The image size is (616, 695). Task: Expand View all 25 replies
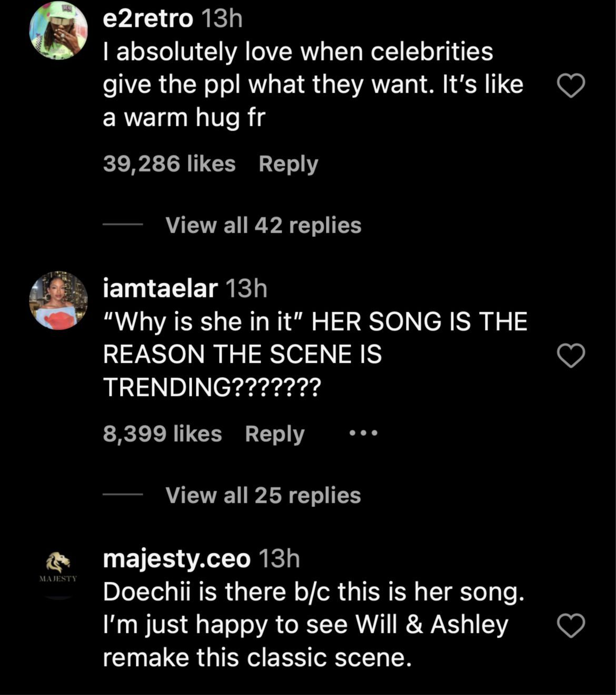pos(263,495)
